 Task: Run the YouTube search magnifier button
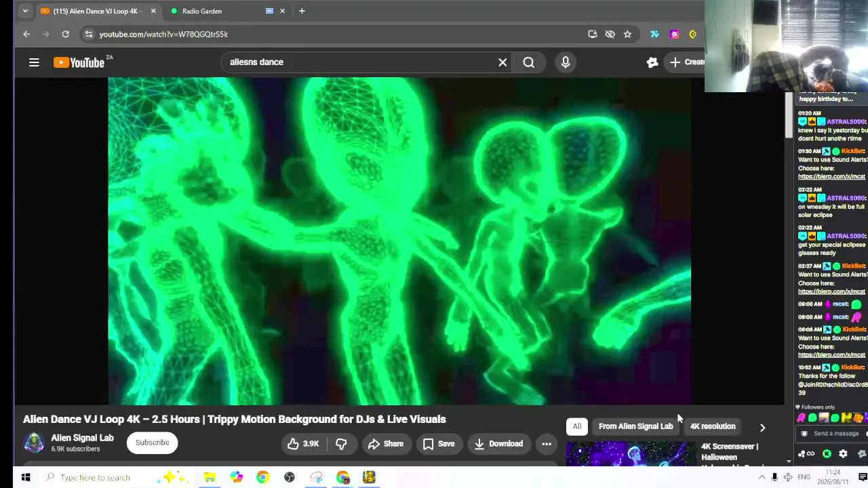pyautogui.click(x=529, y=62)
